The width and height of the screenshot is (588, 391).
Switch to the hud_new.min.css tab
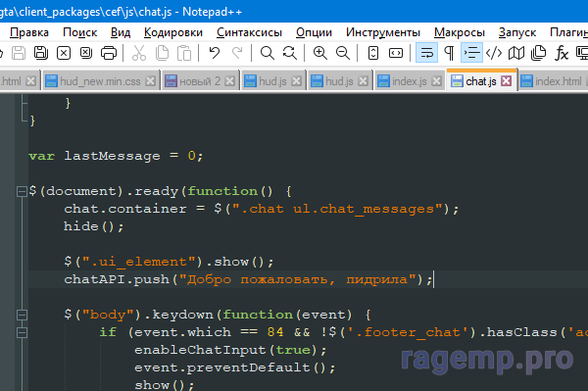pyautogui.click(x=100, y=81)
